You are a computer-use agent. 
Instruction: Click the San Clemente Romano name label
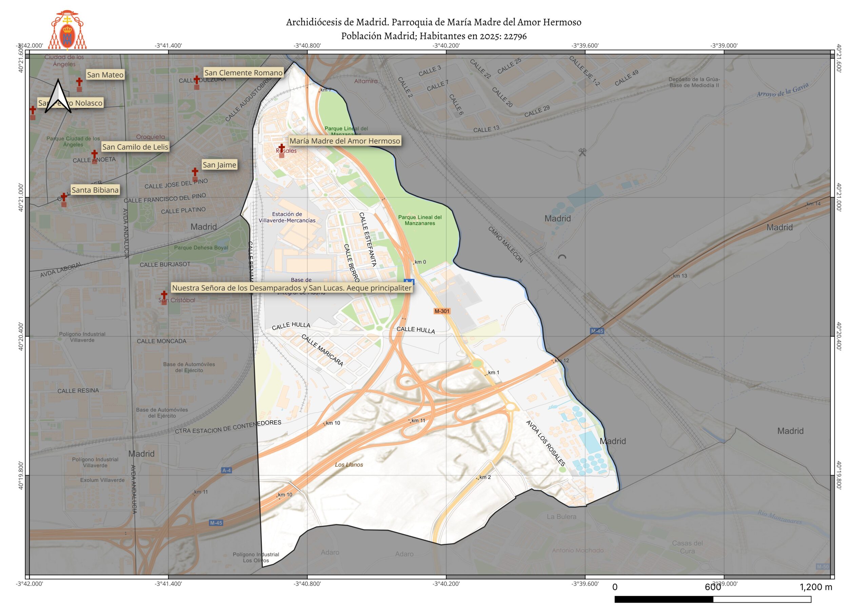click(x=243, y=73)
